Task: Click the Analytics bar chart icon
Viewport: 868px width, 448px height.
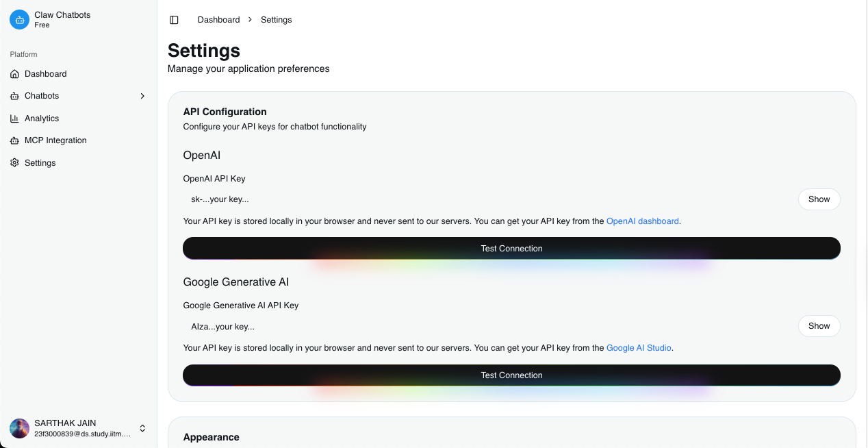Action: [x=14, y=119]
